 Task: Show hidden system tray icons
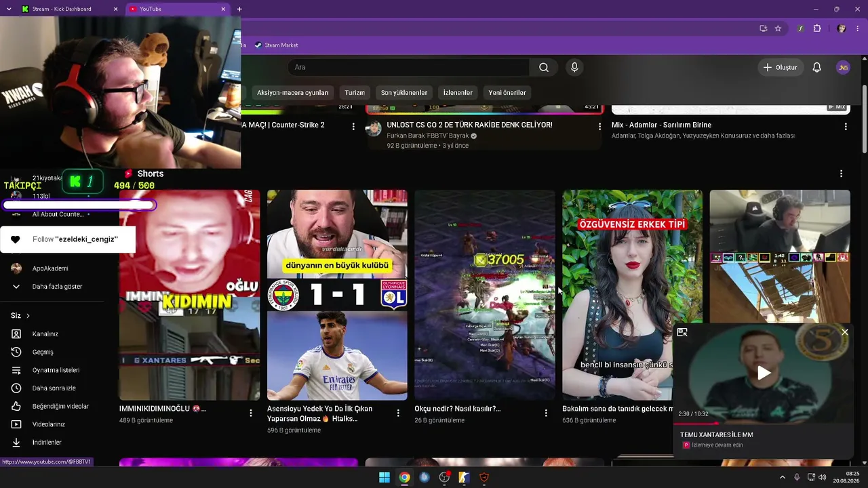click(x=782, y=477)
